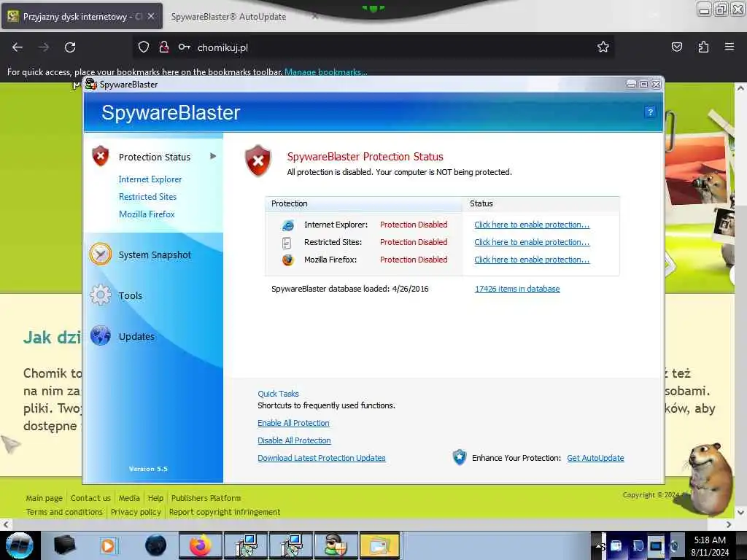Open the browser extensions puzzle icon
Viewport: 747px width, 560px height.
(x=703, y=47)
